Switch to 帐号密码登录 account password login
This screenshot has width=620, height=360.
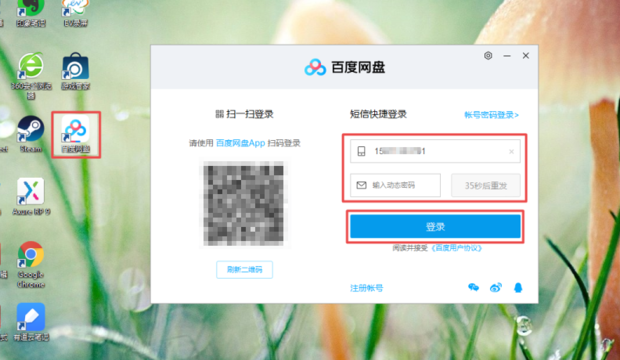pyautogui.click(x=491, y=115)
